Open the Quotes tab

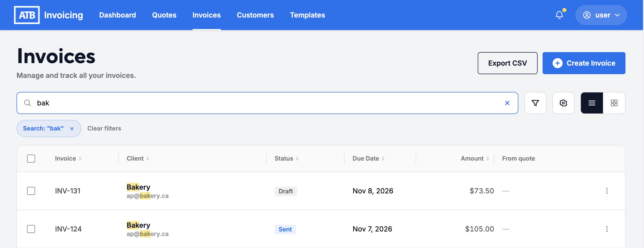click(x=164, y=15)
